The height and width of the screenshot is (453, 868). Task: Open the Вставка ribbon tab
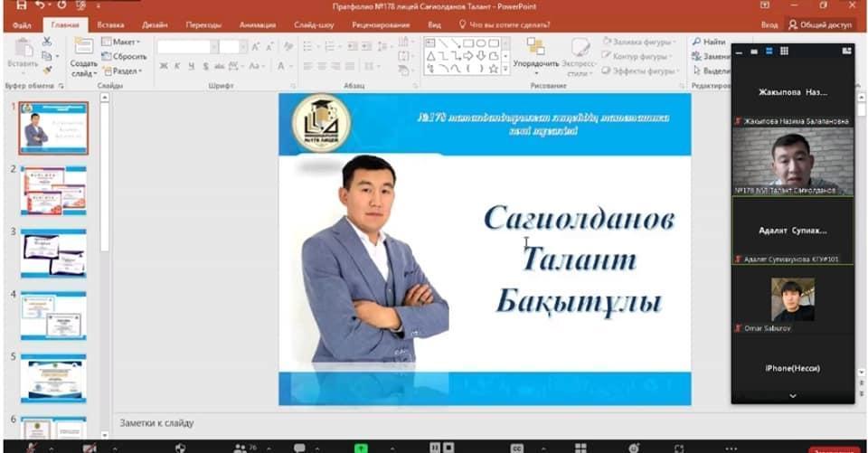coord(110,25)
